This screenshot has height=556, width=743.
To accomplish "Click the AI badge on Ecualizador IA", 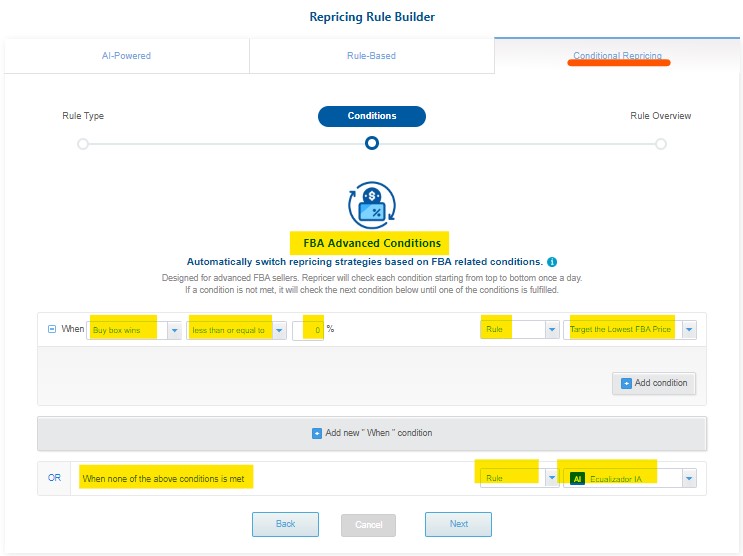I will (577, 479).
